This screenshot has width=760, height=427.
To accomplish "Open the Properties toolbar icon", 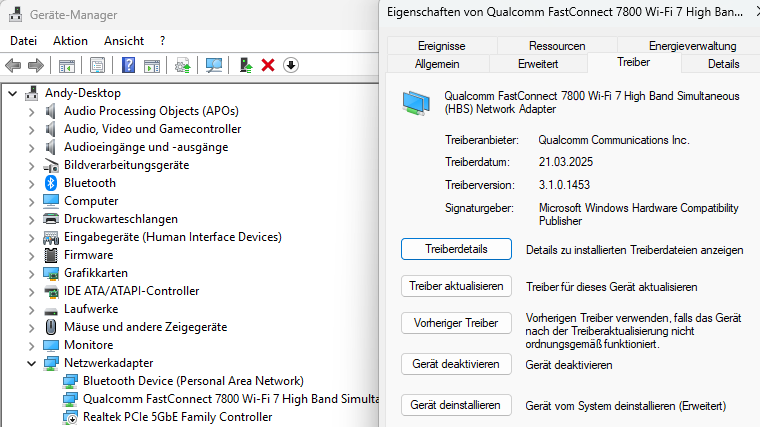I will point(97,65).
